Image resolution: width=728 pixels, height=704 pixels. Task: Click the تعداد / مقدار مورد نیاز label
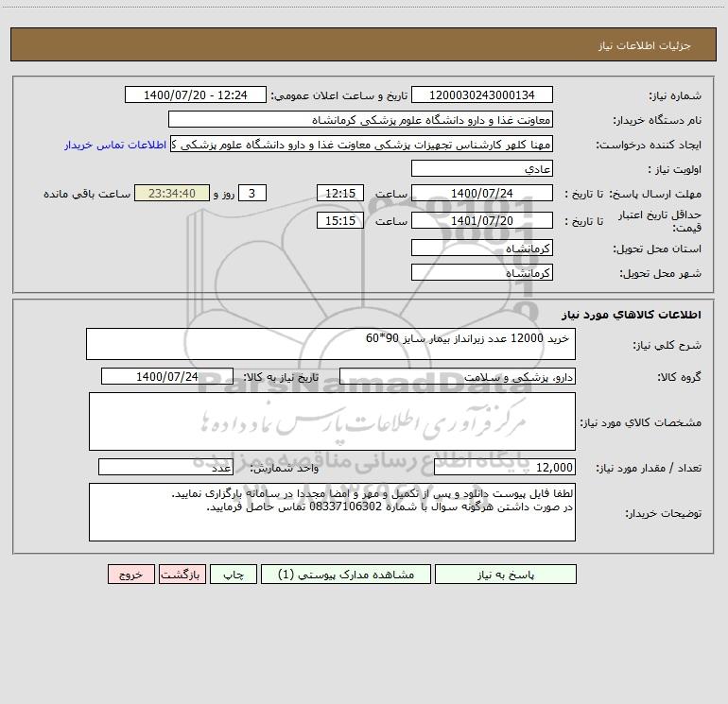[x=649, y=468]
